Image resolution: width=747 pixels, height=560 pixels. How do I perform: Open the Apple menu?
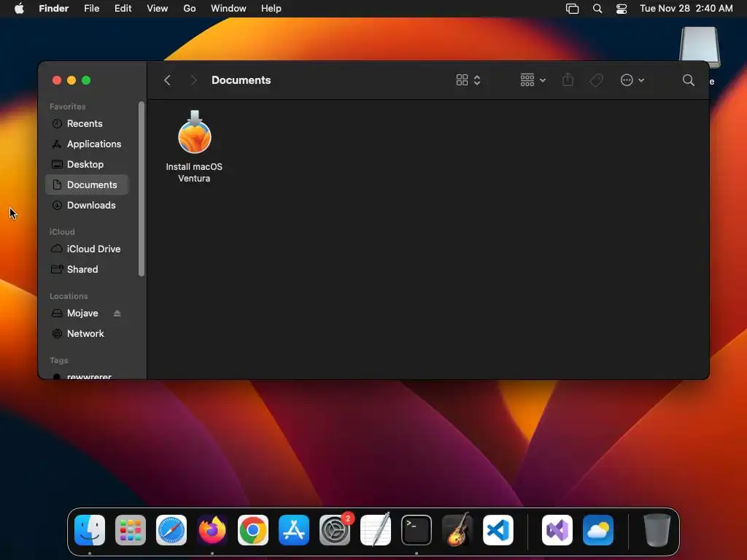click(x=19, y=9)
